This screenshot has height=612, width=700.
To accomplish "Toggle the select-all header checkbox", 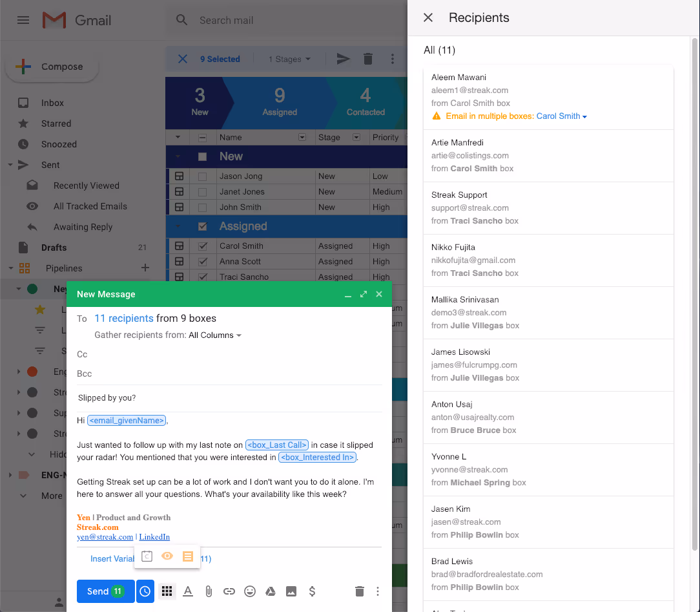I will (202, 138).
